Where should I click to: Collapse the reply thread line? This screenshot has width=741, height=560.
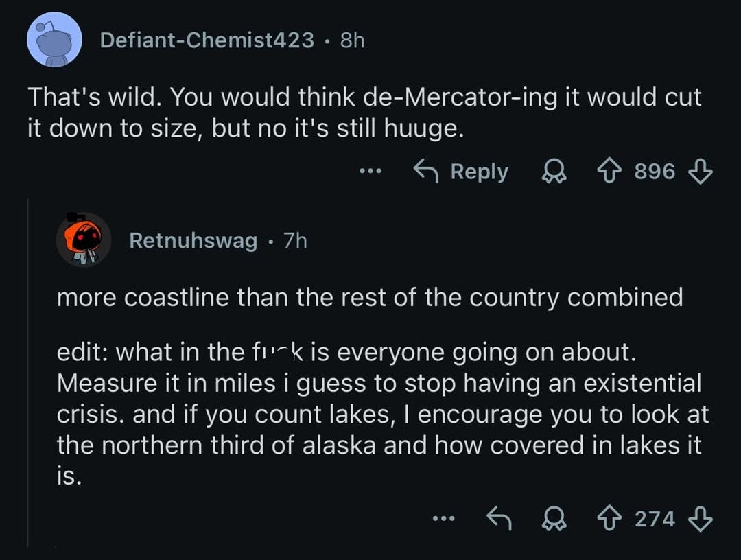27,371
